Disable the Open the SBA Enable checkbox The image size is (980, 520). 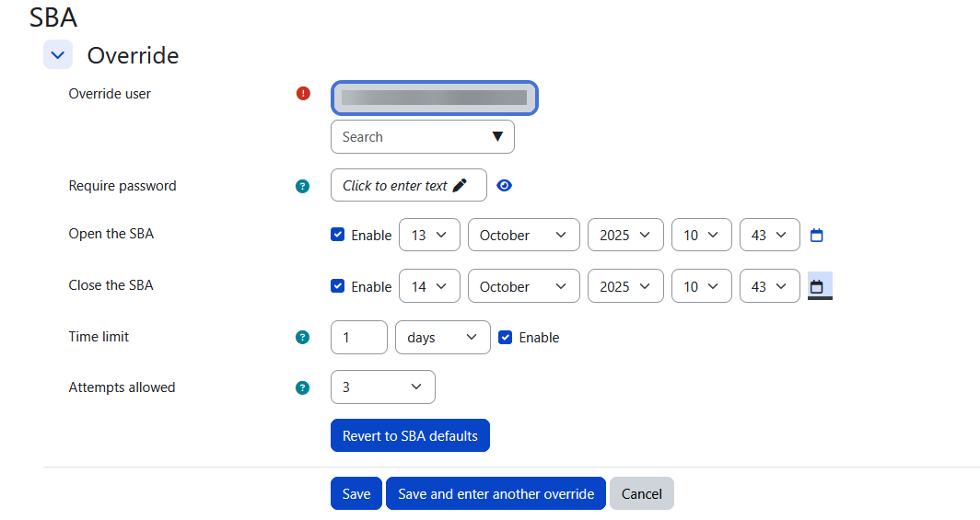tap(338, 235)
